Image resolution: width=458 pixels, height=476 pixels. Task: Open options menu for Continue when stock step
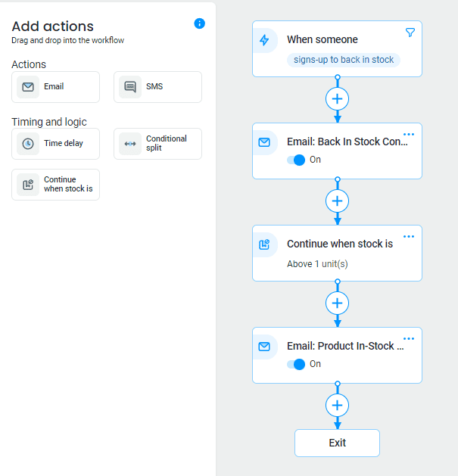pyautogui.click(x=409, y=237)
